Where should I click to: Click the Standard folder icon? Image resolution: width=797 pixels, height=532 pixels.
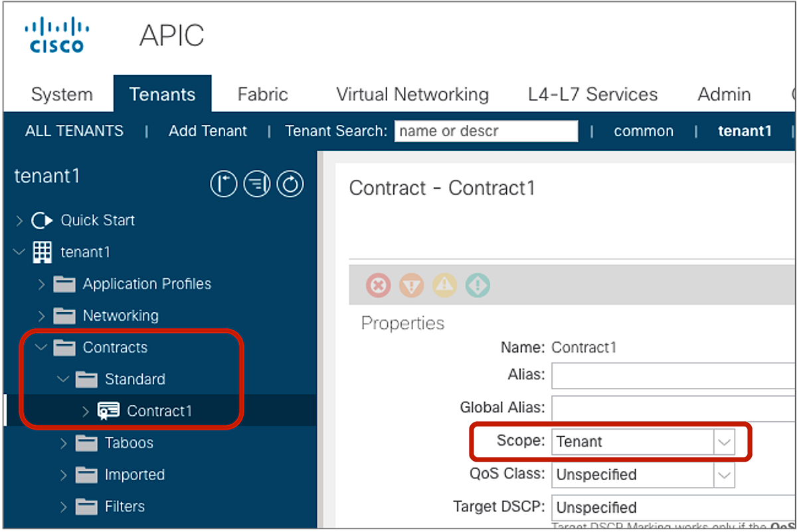[86, 379]
